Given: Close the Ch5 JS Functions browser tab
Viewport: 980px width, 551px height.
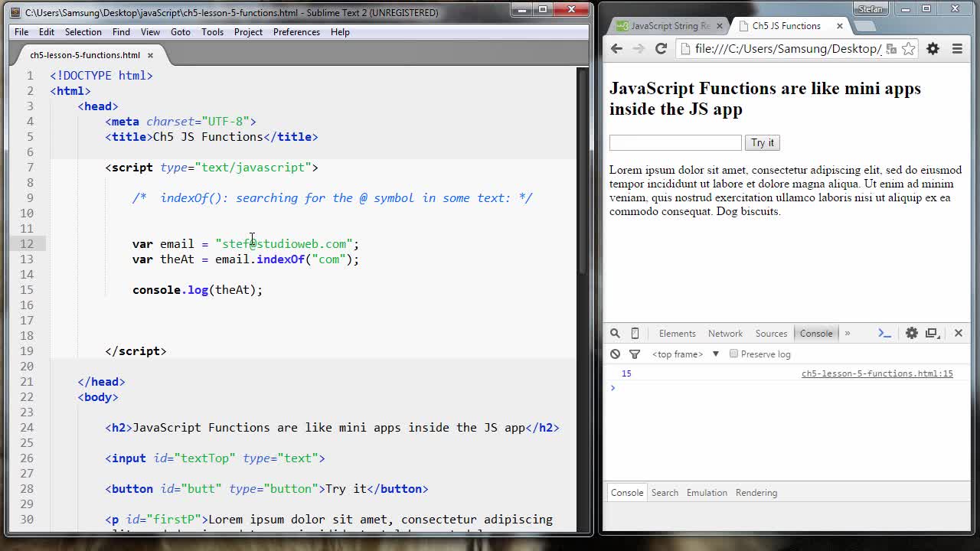Looking at the screenshot, I should [839, 25].
